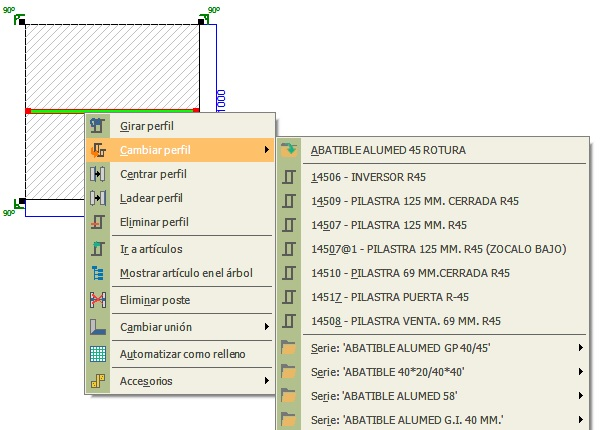Click the Eliminar poste icon
The image size is (604, 430).
[x=98, y=300]
